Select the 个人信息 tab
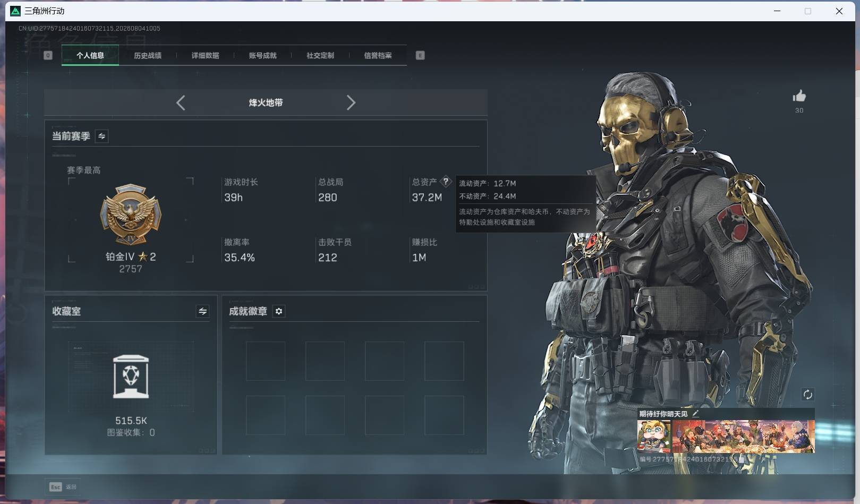 click(90, 55)
